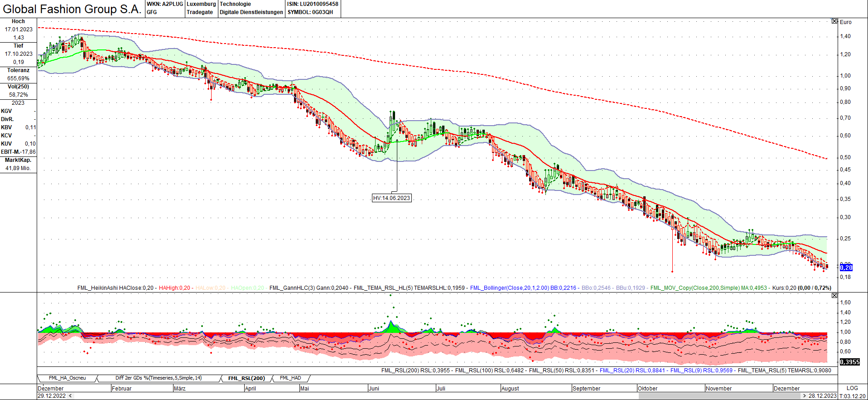
Task: Switch to the FML_HA_Oscneu tab
Action: point(67,378)
